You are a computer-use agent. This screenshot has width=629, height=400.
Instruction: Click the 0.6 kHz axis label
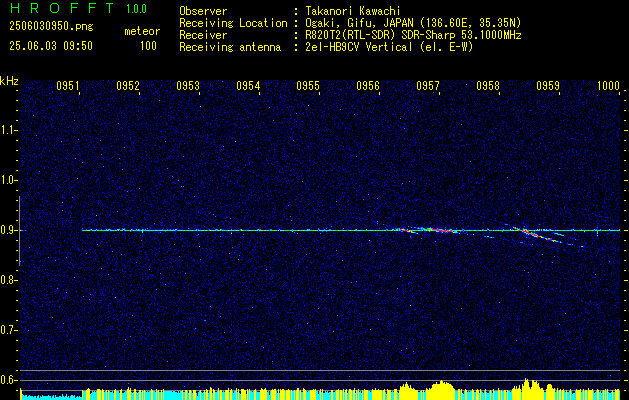point(8,380)
